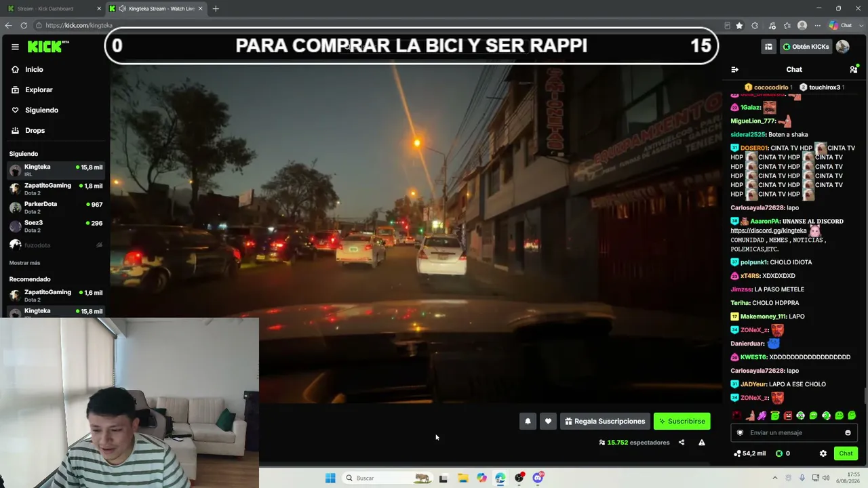Open the Kick shop box icon
Screen dimensions: 868x488
[x=768, y=47]
